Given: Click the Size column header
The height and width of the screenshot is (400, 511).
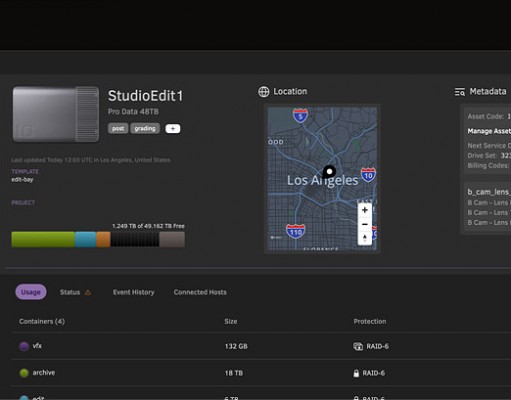Looking at the screenshot, I should pyautogui.click(x=231, y=321).
